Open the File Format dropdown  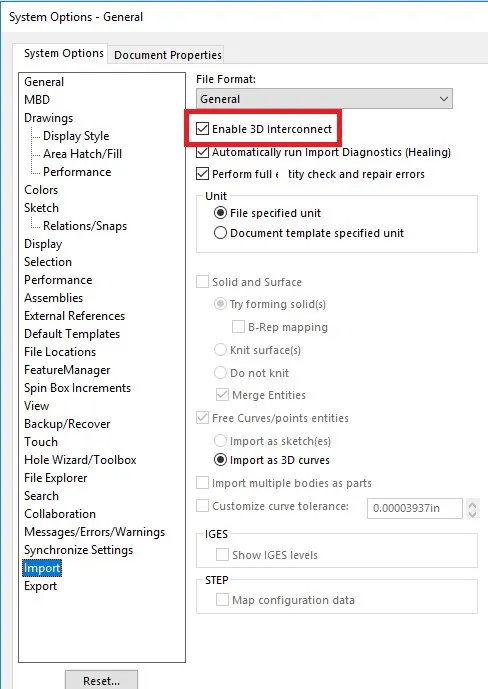click(x=324, y=99)
